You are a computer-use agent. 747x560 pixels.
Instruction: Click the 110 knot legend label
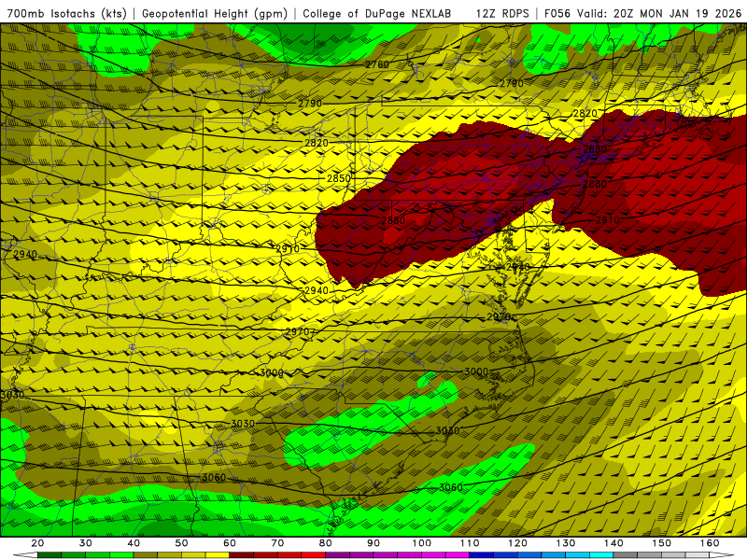click(470, 543)
